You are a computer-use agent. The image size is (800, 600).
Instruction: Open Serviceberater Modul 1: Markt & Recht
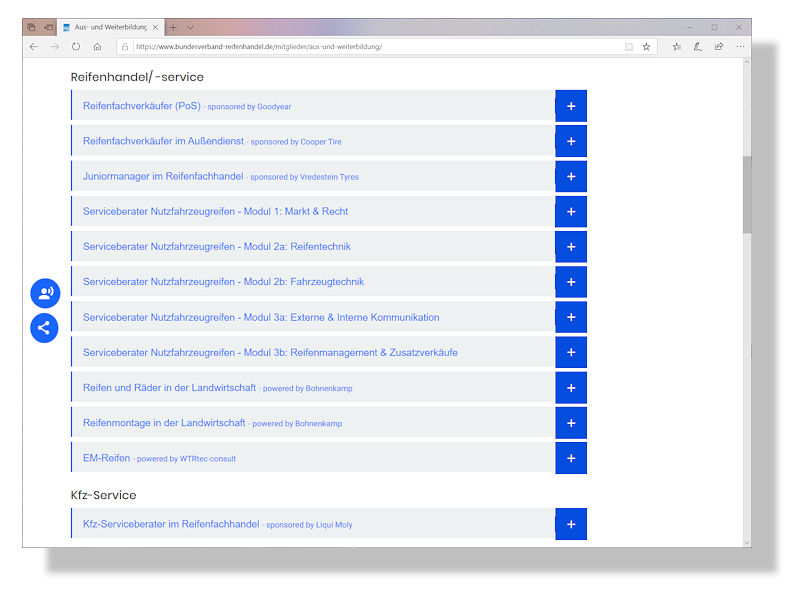(x=215, y=212)
